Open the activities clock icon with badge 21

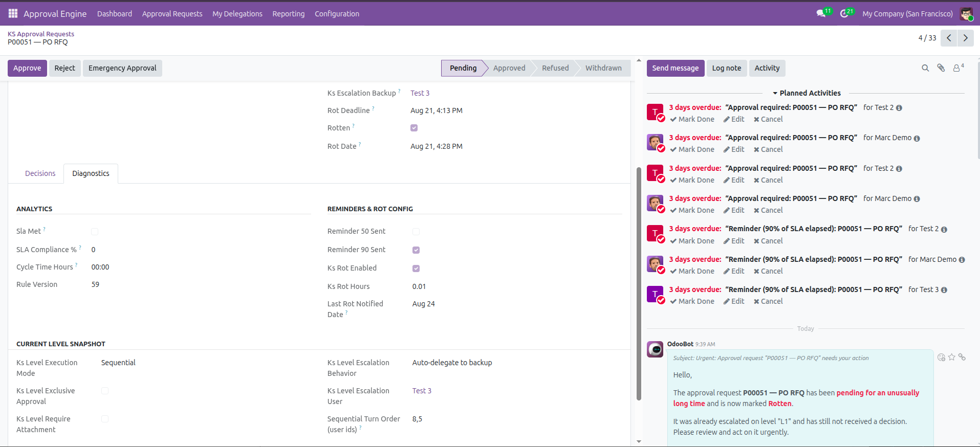pos(844,14)
